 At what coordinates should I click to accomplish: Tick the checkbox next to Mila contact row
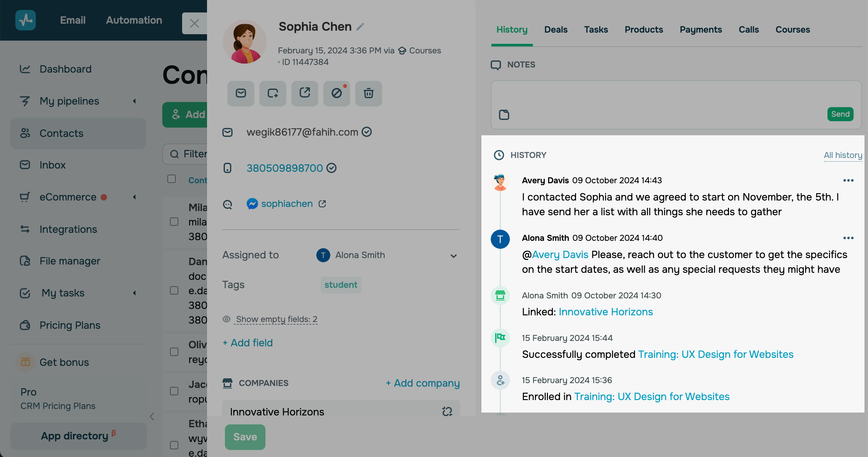click(x=174, y=222)
